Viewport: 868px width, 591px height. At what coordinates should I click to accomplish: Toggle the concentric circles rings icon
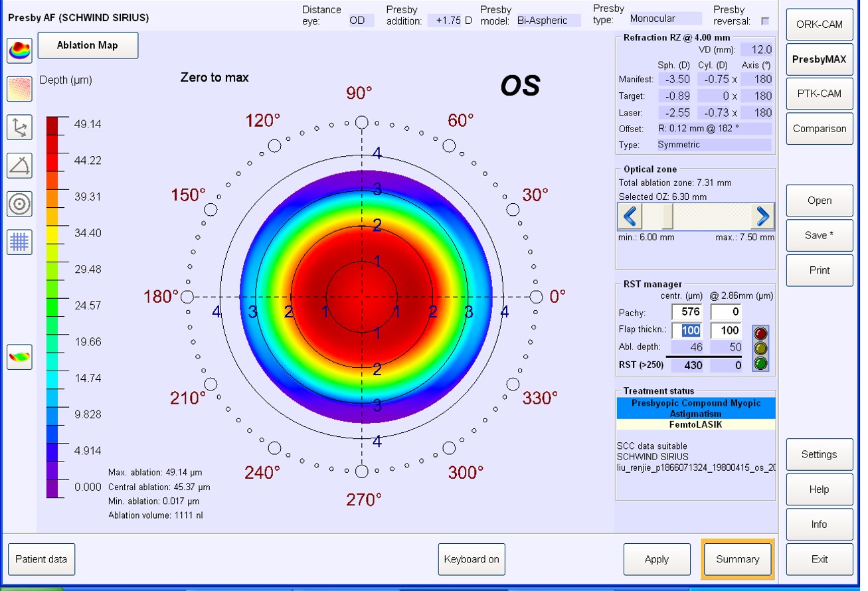[x=20, y=204]
